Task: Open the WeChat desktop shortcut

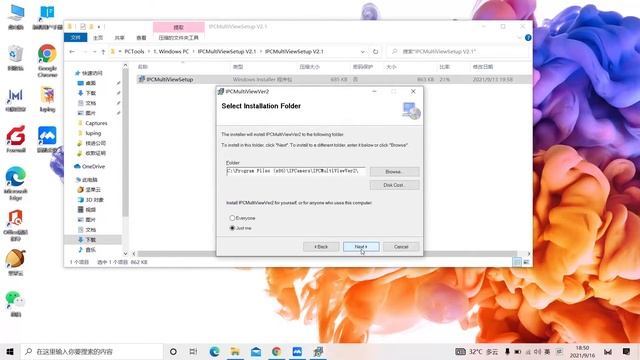Action: click(16, 304)
